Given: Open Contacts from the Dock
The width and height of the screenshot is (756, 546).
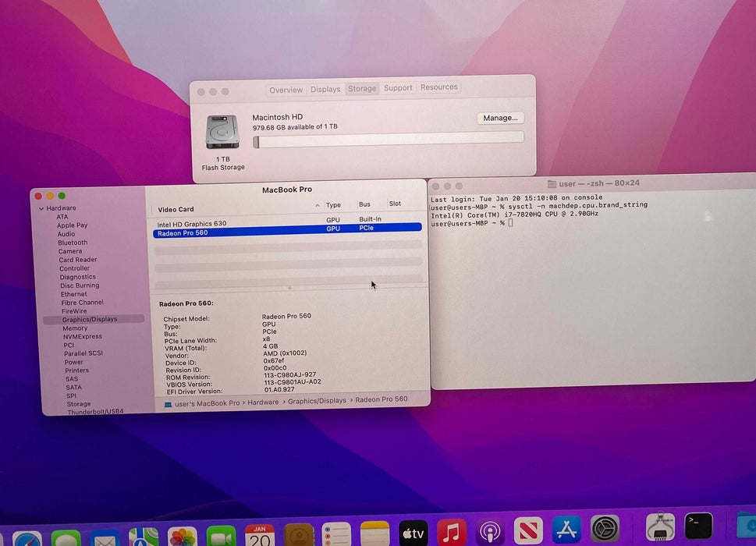Looking at the screenshot, I should (299, 535).
